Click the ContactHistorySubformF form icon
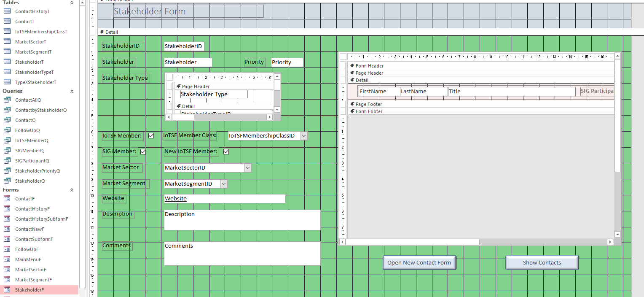Viewport: 644px width, 297px height. (7, 219)
